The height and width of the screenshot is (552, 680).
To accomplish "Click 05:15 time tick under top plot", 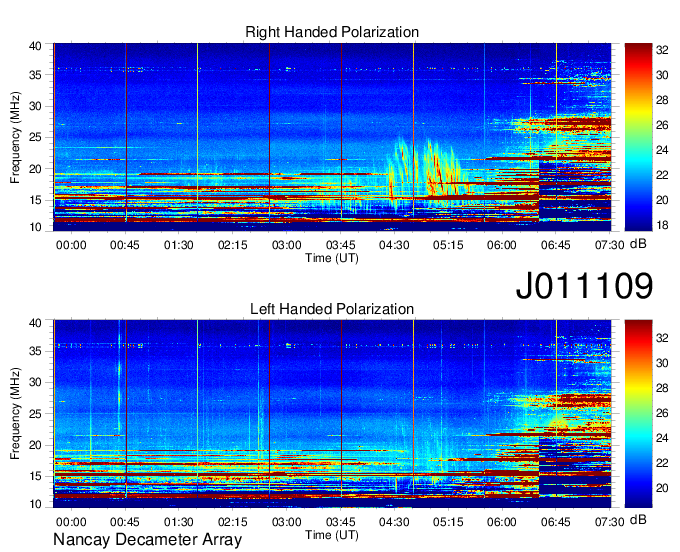I will tap(448, 245).
